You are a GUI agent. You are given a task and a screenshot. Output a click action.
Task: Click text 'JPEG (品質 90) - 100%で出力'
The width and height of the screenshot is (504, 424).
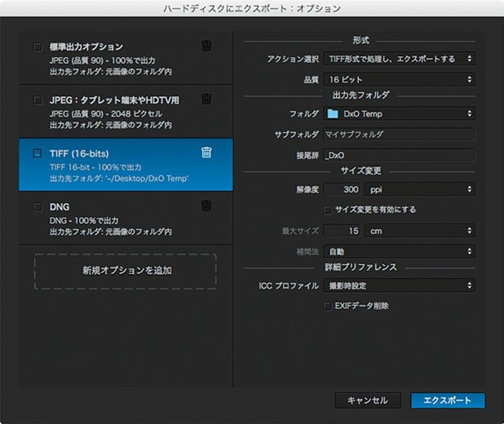[102, 60]
